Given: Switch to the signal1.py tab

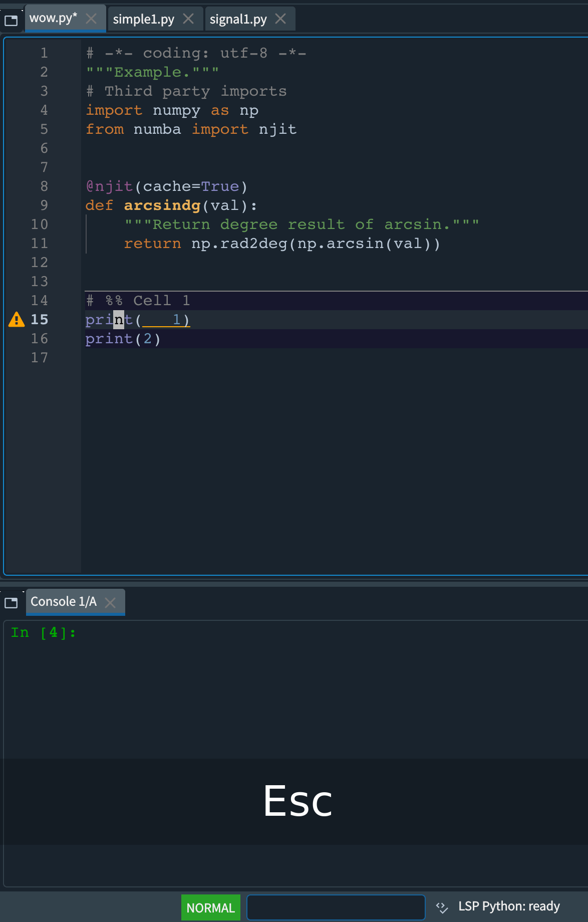Looking at the screenshot, I should (x=238, y=19).
